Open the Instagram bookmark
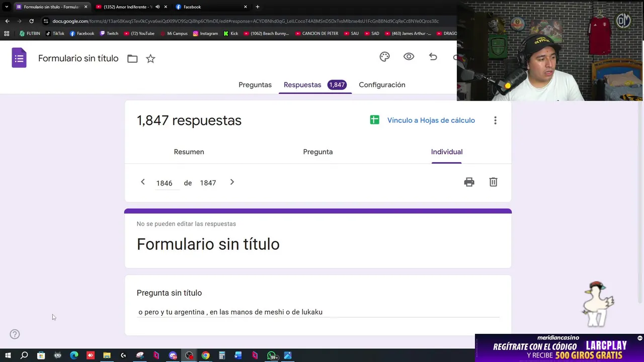The height and width of the screenshot is (362, 644). tap(205, 34)
